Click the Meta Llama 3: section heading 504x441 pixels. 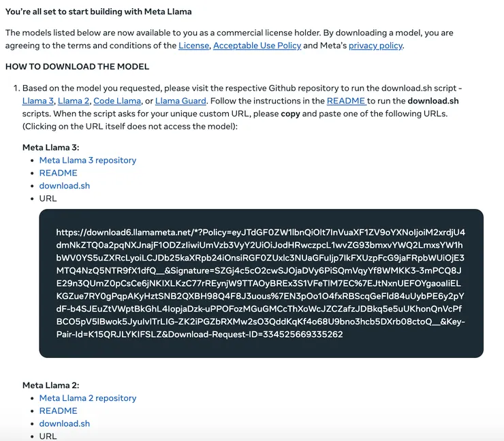click(x=51, y=148)
